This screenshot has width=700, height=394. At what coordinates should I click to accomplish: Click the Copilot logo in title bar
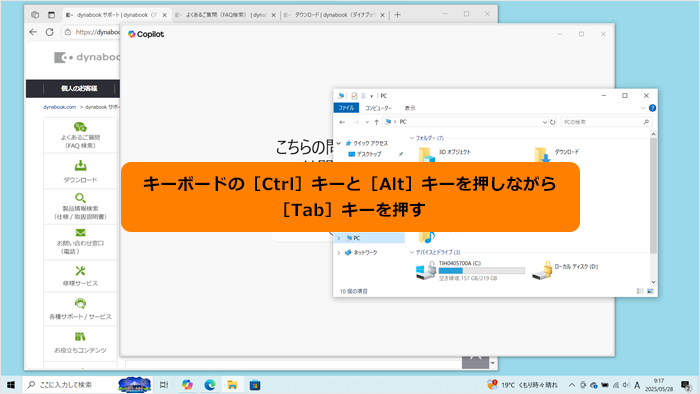coord(146,34)
